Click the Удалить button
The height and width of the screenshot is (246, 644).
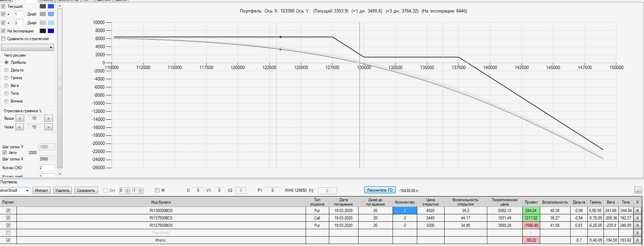pyautogui.click(x=62, y=190)
